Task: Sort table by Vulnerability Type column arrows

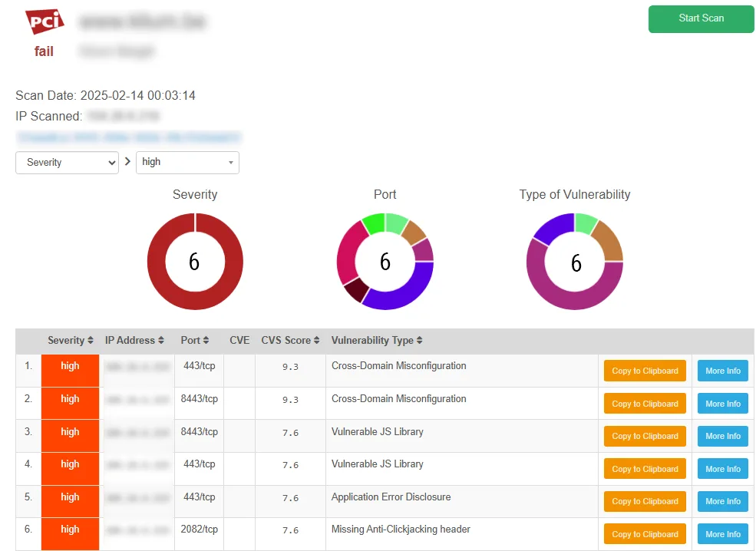Action: point(420,341)
